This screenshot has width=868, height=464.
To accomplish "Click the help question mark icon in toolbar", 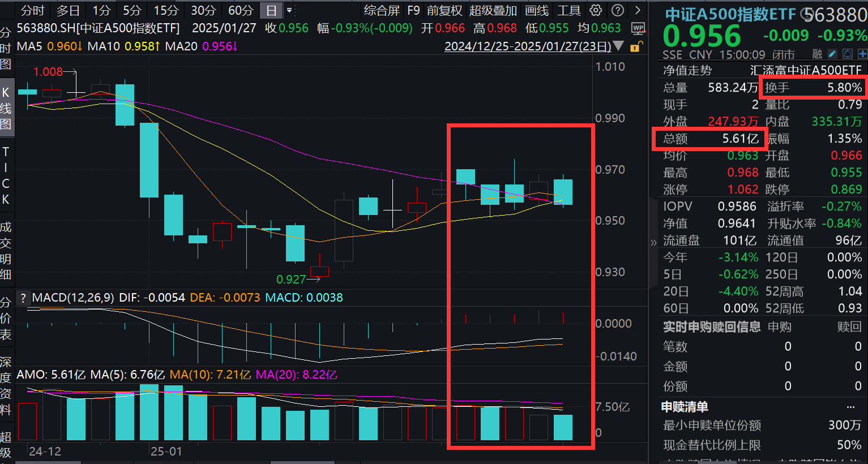I will (x=618, y=10).
